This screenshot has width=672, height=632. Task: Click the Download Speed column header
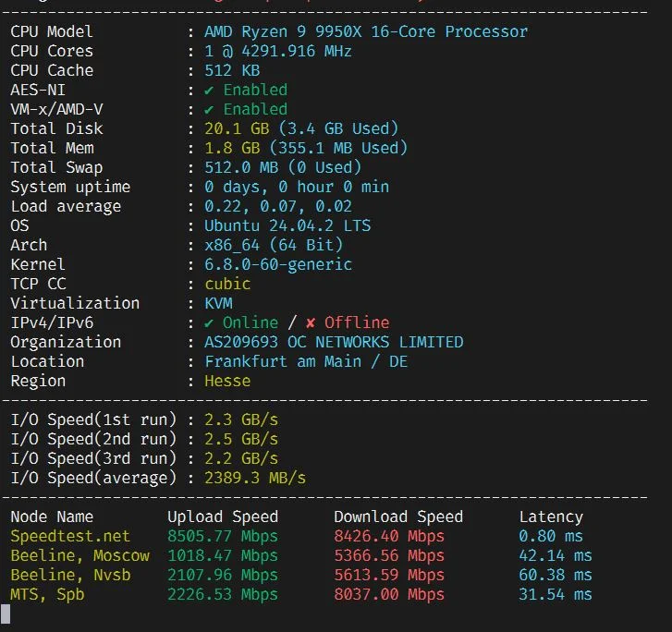(x=398, y=517)
